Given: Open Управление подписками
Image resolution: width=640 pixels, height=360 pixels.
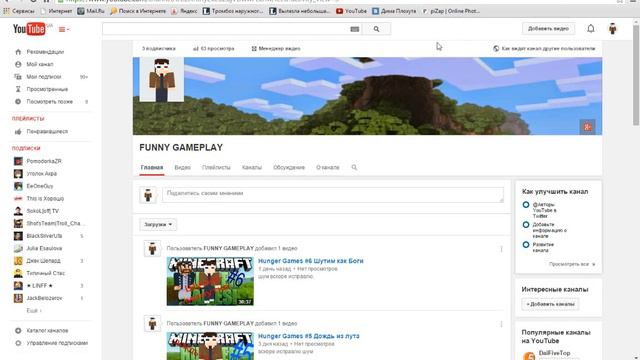Looking at the screenshot, I should (57, 343).
